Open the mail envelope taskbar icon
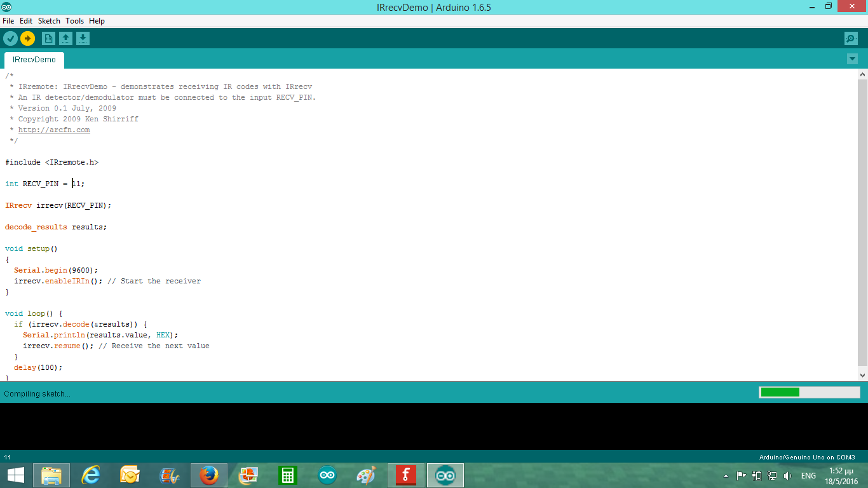Viewport: 868px width, 488px height. pyautogui.click(x=130, y=475)
